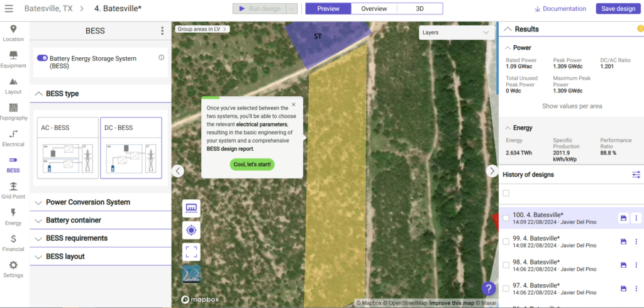This screenshot has width=644, height=308.
Task: Expand the BESS requirements section
Action: tap(77, 238)
